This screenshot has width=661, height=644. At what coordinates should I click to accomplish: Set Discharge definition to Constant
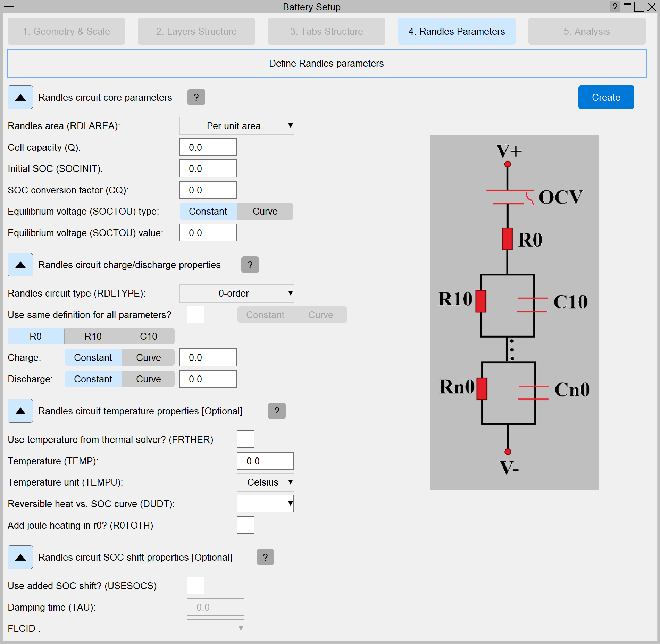click(x=93, y=379)
